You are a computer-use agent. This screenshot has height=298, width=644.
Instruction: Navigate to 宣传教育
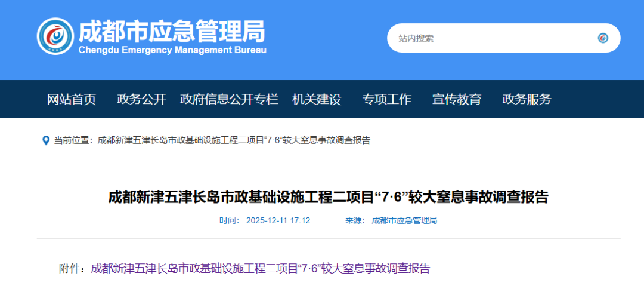click(x=457, y=99)
